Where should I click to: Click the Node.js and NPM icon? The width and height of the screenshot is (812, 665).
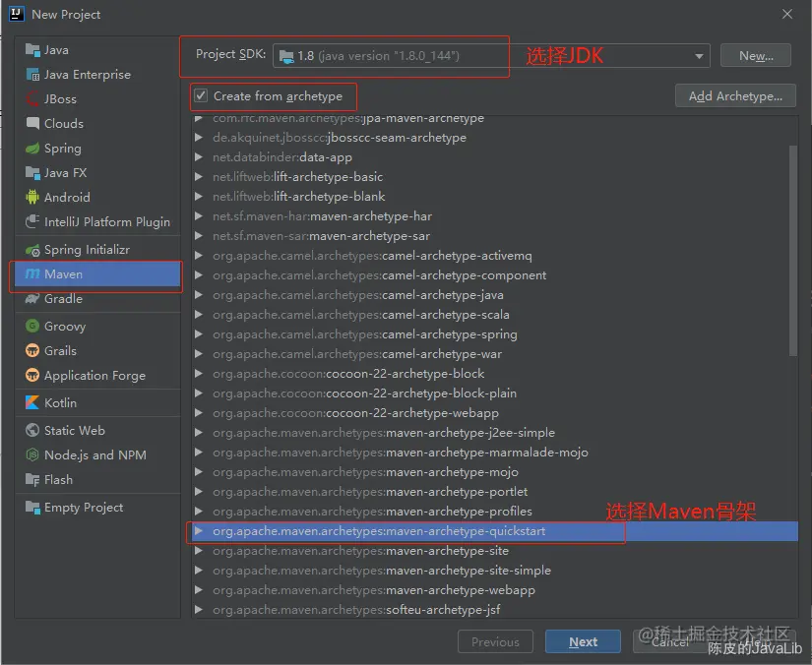pos(32,454)
